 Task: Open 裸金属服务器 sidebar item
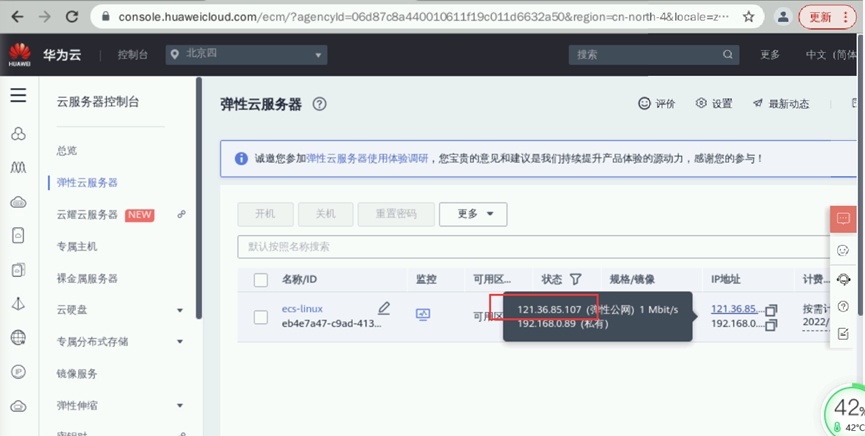(x=87, y=278)
